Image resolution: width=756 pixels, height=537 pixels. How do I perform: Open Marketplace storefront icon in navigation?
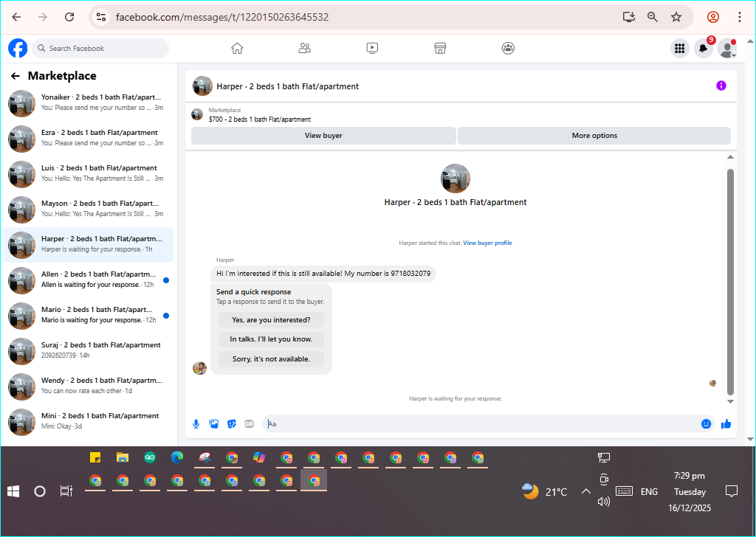click(x=440, y=48)
